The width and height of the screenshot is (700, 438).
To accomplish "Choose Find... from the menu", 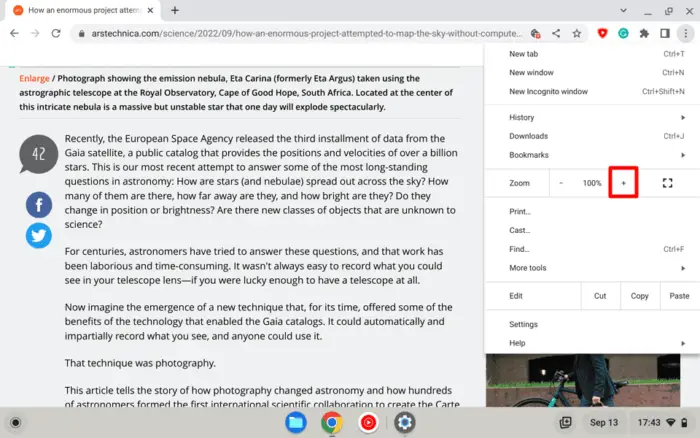I will [x=592, y=249].
